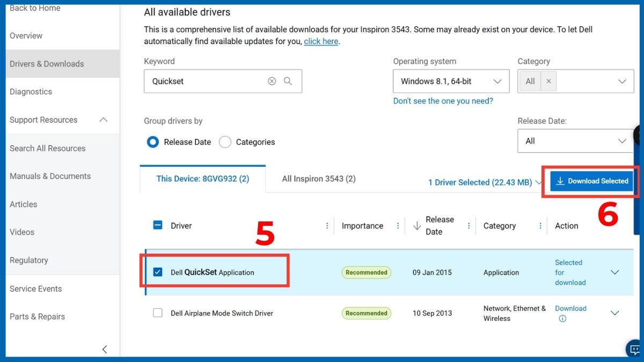Uncheck Dell QuickSet Application checkbox

click(x=158, y=272)
